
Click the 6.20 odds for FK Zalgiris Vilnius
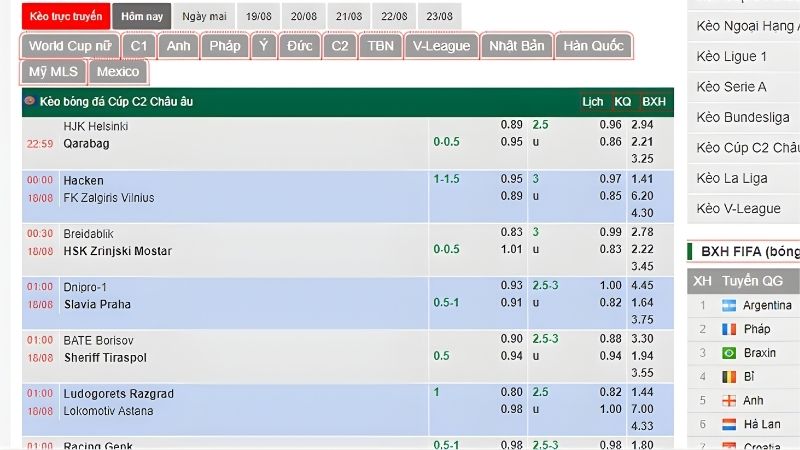(642, 196)
